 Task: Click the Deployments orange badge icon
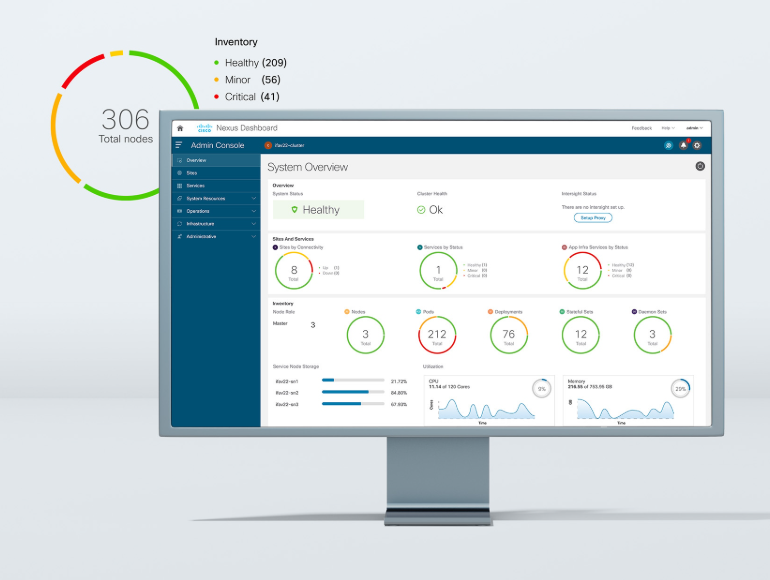pos(490,312)
